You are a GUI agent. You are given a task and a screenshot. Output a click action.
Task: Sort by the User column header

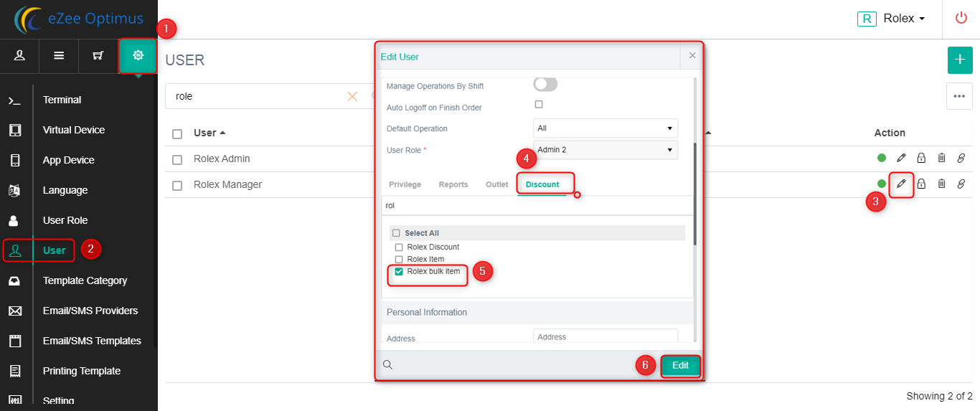click(x=209, y=133)
